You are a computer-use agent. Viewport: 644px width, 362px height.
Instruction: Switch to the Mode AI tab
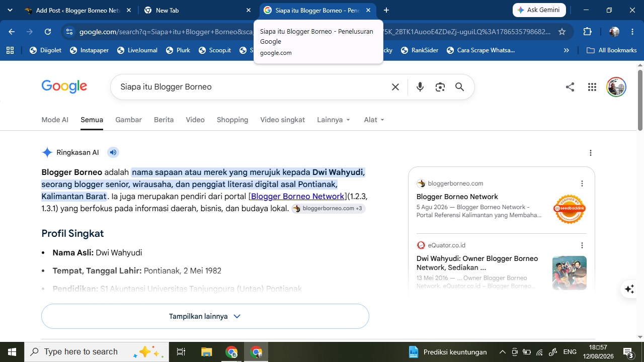55,120
